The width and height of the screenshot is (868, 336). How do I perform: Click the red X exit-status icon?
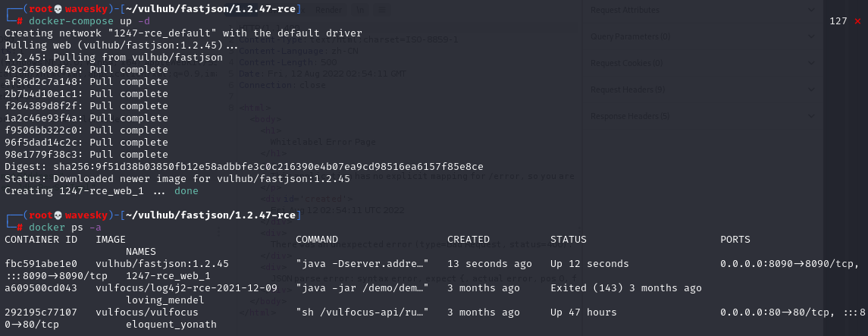(857, 21)
